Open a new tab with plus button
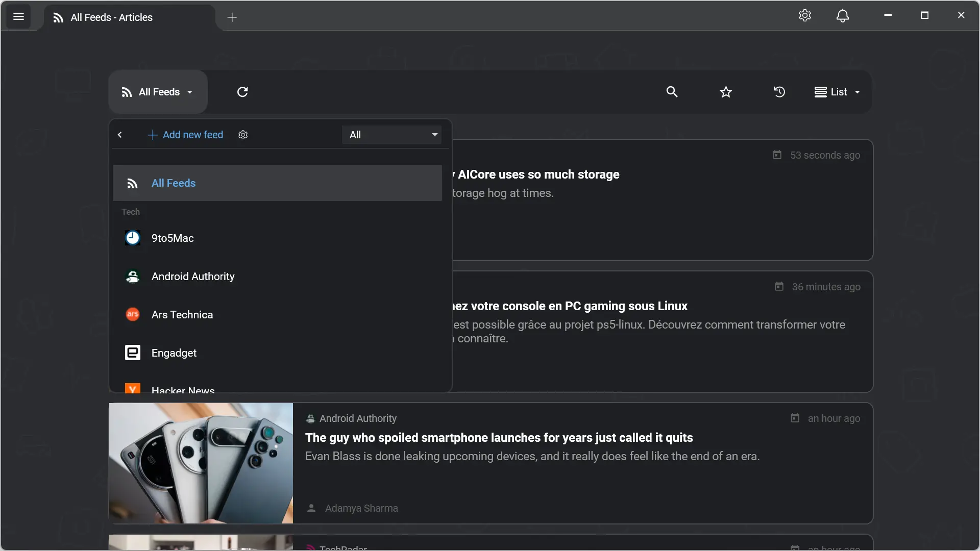Image resolution: width=980 pixels, height=551 pixels. pos(232,17)
